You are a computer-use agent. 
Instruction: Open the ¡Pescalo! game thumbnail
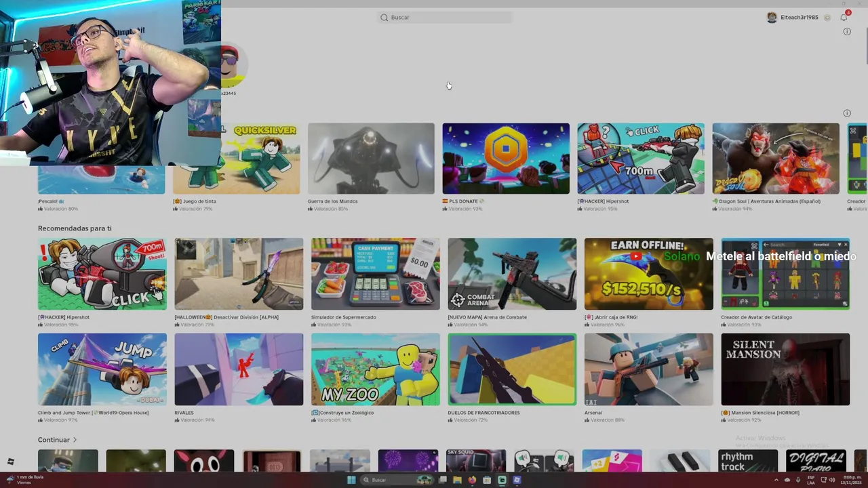click(101, 180)
